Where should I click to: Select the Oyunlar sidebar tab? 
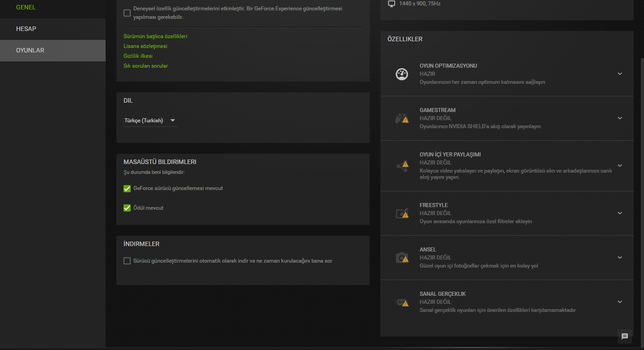point(30,50)
